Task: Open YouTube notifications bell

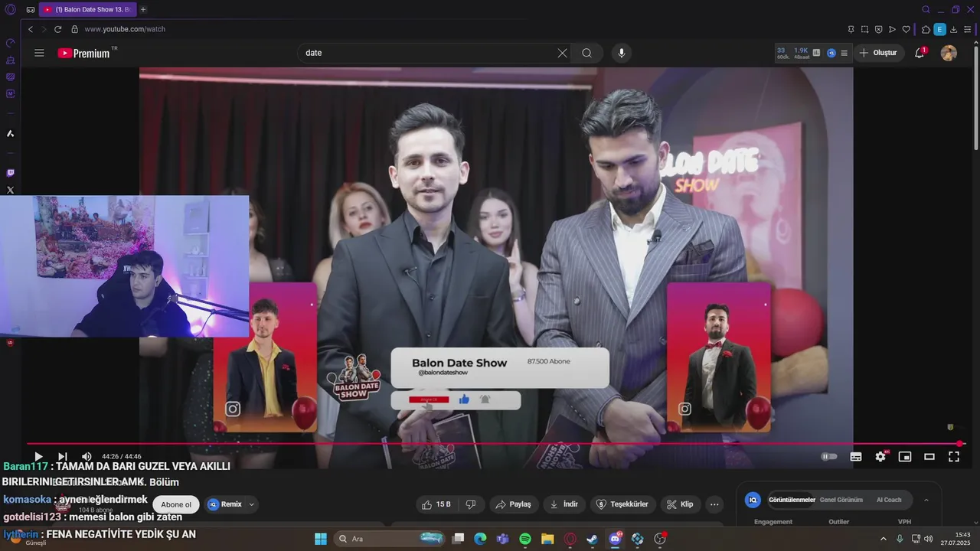Action: click(920, 53)
